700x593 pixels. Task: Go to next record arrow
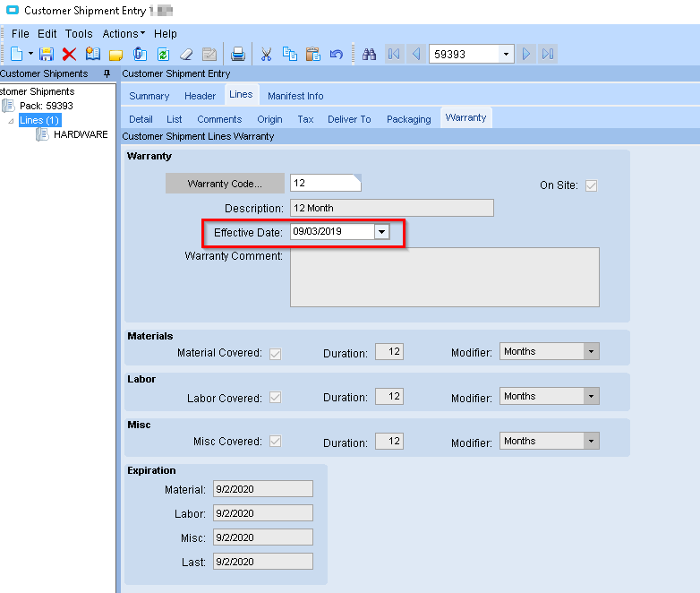[x=526, y=54]
